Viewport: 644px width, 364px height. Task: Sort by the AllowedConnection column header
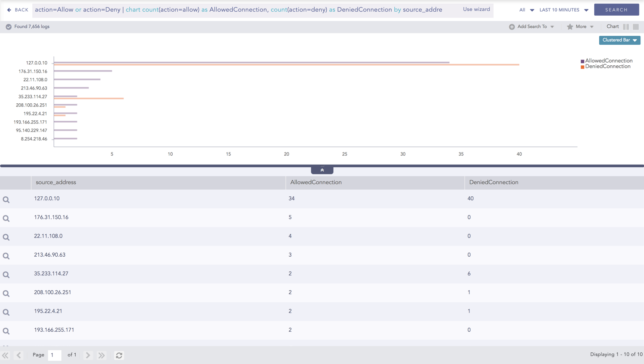(x=316, y=182)
